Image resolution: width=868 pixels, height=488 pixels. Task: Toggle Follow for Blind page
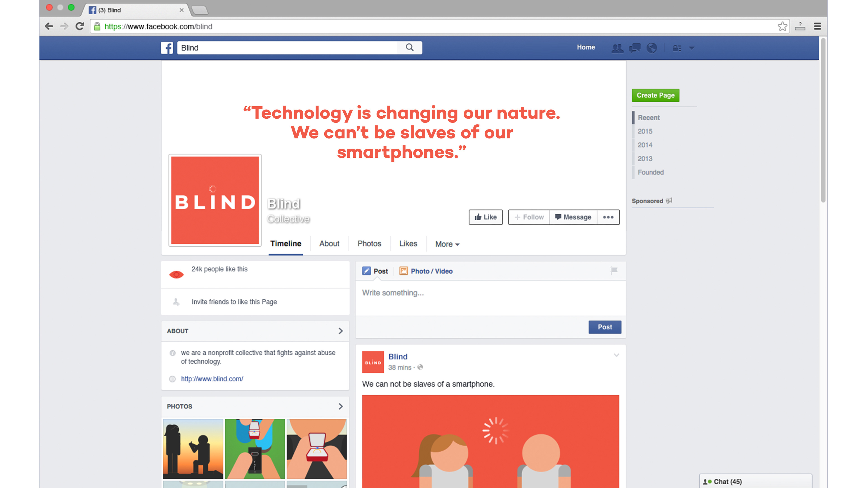(529, 217)
